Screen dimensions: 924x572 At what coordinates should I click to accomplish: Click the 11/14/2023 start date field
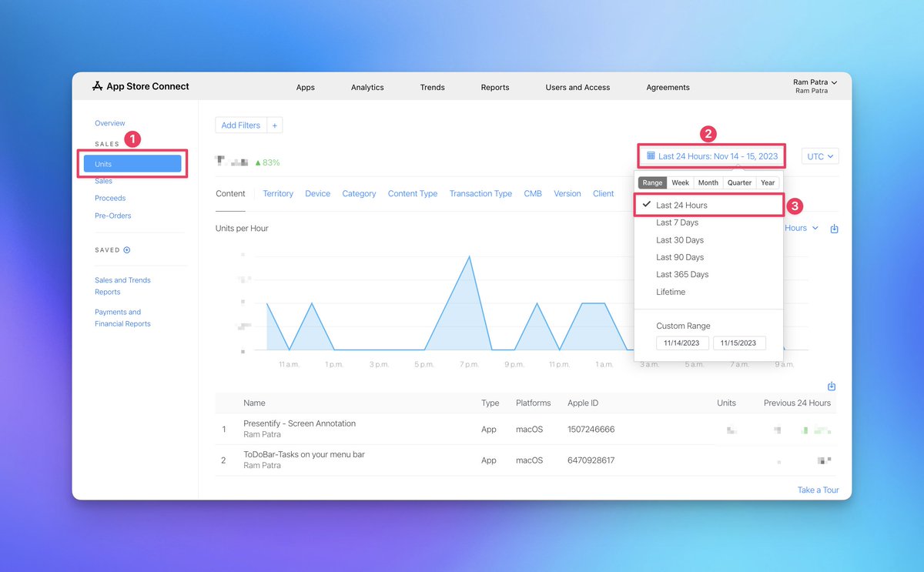[683, 343]
